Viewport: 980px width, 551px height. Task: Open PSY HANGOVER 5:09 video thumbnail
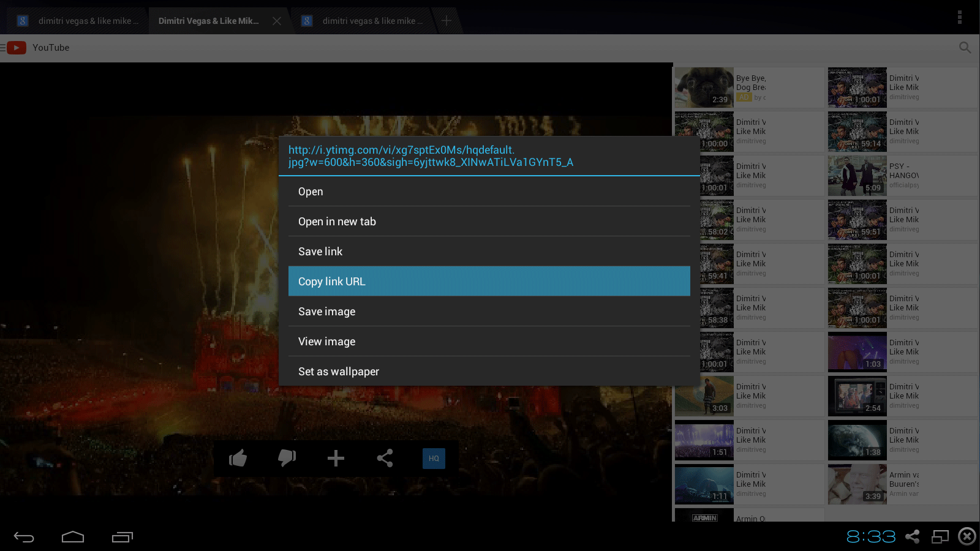pyautogui.click(x=858, y=176)
